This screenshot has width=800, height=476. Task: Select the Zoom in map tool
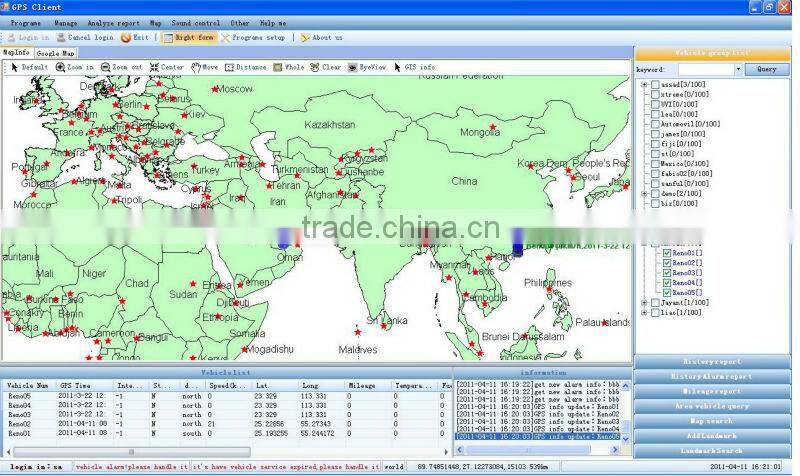tap(60, 67)
